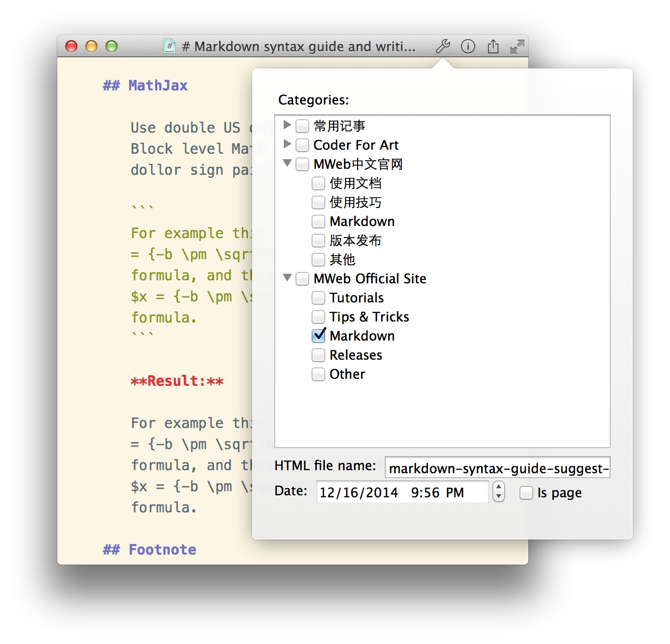Select the Releases category row
The image size is (670, 644).
tap(356, 355)
